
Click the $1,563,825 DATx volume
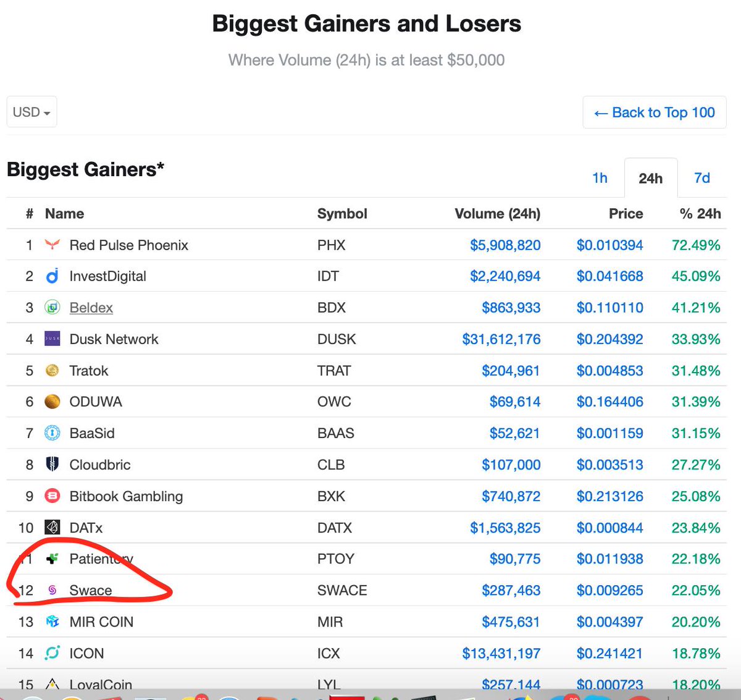point(505,528)
